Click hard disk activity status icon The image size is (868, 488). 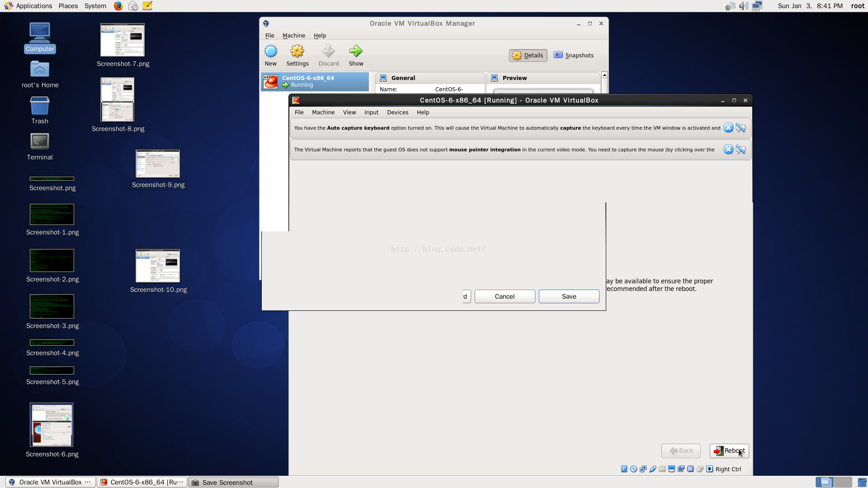click(x=624, y=469)
